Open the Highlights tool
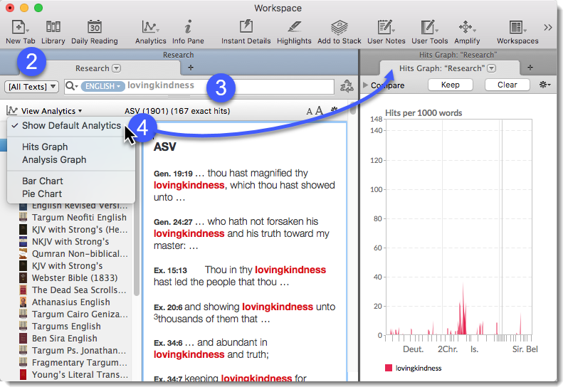This screenshot has width=568, height=392. 294,27
